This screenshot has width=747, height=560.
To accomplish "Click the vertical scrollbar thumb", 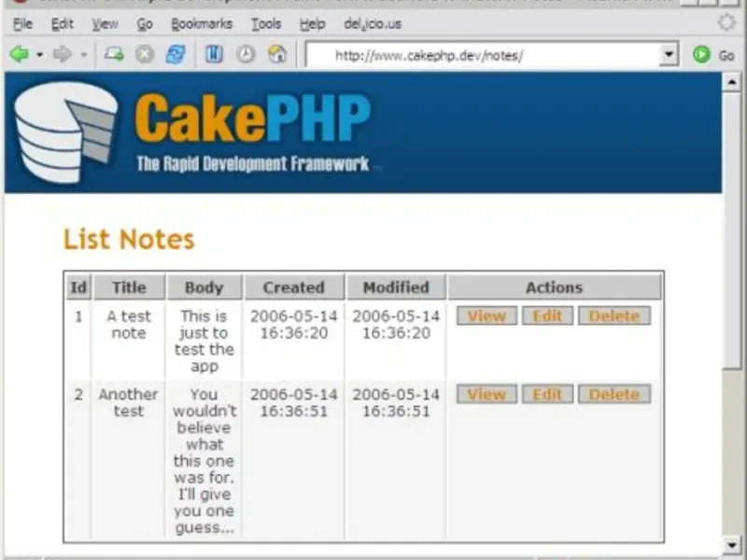I will pos(732,231).
